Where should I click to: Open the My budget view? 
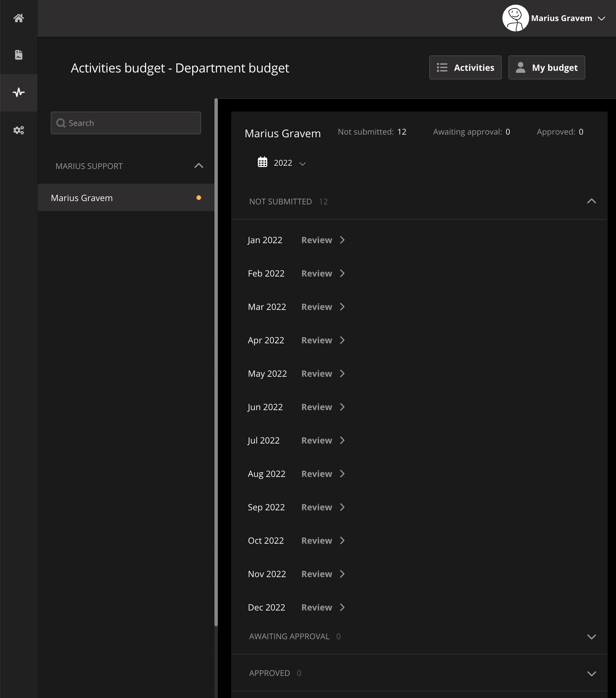(x=546, y=67)
